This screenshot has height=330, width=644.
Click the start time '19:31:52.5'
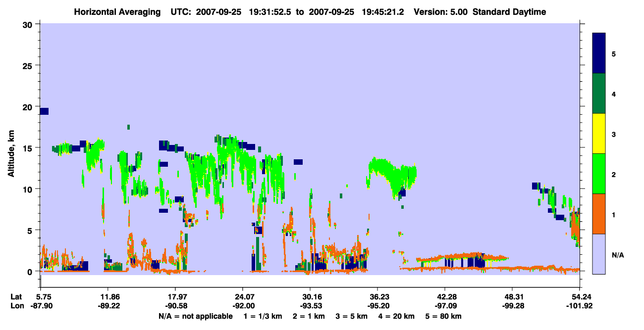click(x=270, y=12)
